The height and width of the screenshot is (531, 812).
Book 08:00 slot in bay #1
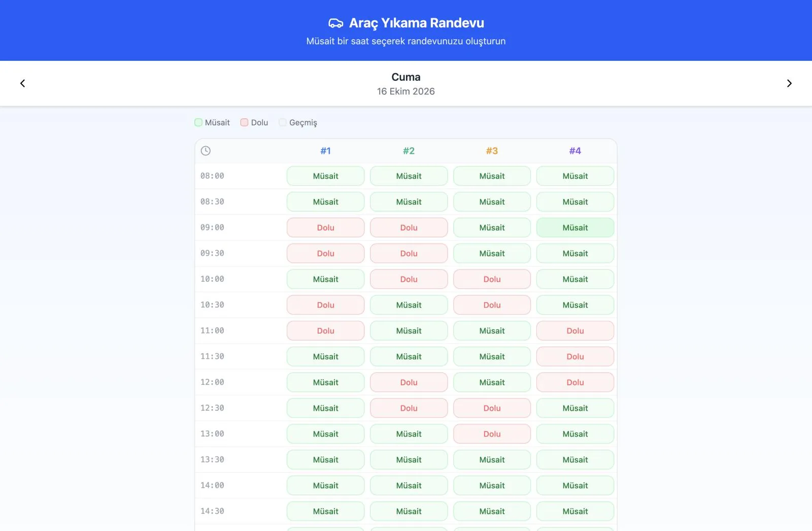326,176
